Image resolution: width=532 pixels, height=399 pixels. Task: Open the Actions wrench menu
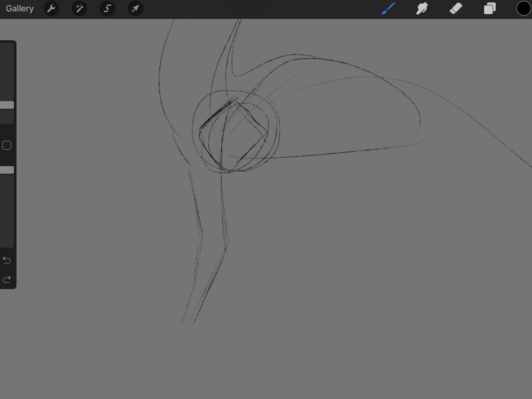coord(51,8)
